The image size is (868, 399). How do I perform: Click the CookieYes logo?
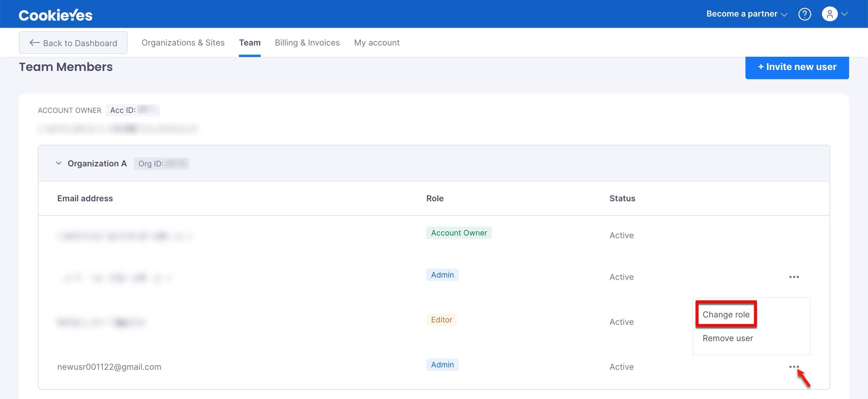click(x=56, y=14)
